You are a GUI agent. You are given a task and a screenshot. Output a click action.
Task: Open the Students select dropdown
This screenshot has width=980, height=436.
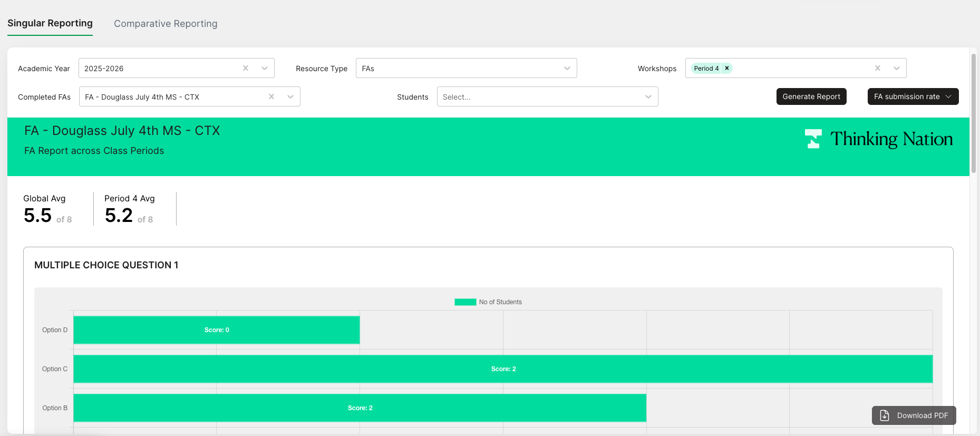[x=548, y=96]
